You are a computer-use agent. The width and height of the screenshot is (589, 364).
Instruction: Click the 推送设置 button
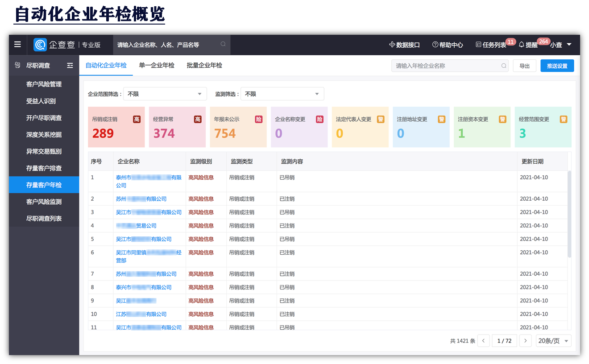(x=557, y=66)
